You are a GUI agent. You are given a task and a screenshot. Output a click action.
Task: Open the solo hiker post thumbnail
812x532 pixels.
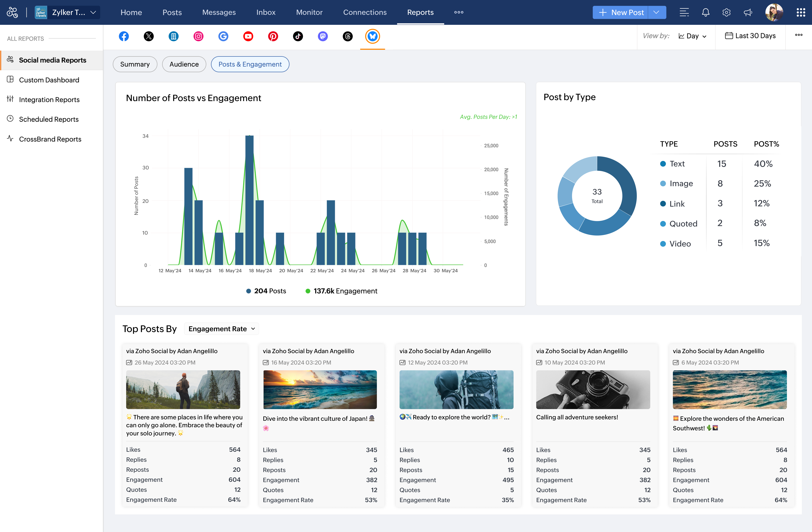pos(183,389)
